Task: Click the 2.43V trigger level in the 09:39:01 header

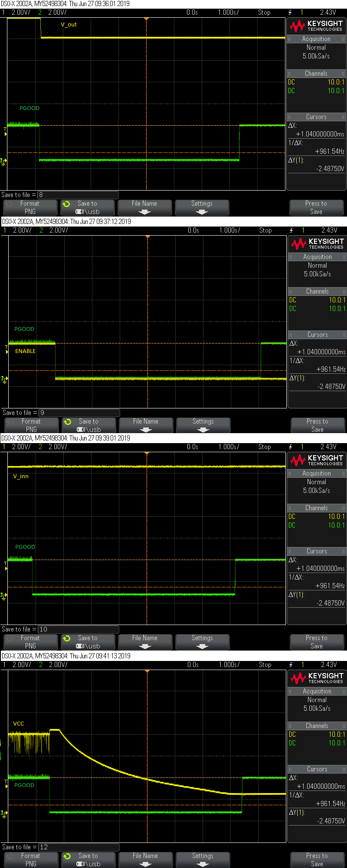Action: [328, 447]
